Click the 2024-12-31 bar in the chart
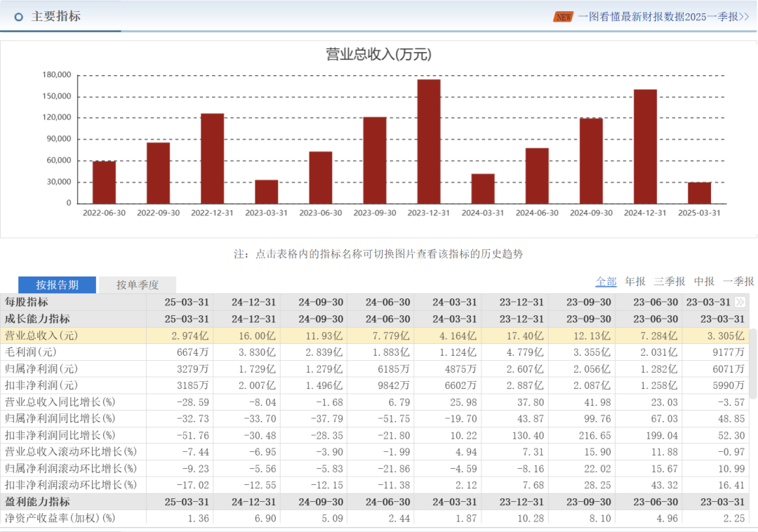This screenshot has width=758, height=532. coord(645,146)
